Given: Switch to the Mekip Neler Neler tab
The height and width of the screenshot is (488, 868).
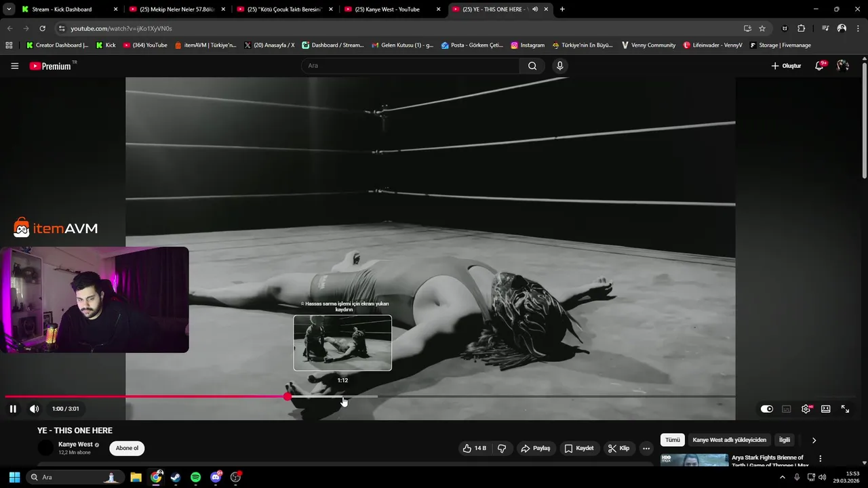Looking at the screenshot, I should tap(176, 9).
